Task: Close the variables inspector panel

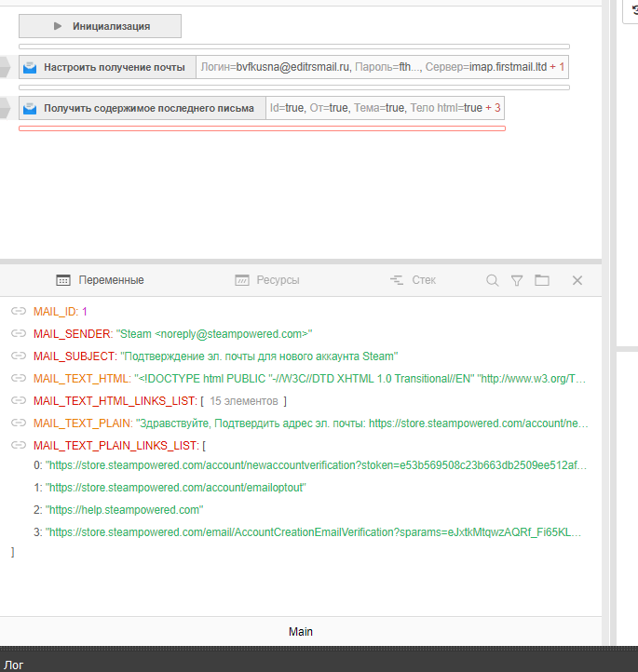Action: tap(577, 280)
